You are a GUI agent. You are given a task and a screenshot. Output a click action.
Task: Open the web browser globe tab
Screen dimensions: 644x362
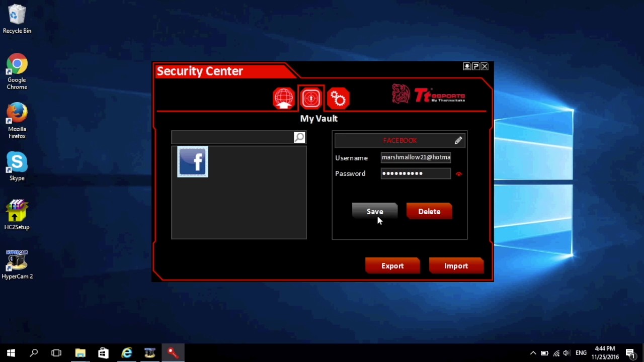tap(283, 98)
